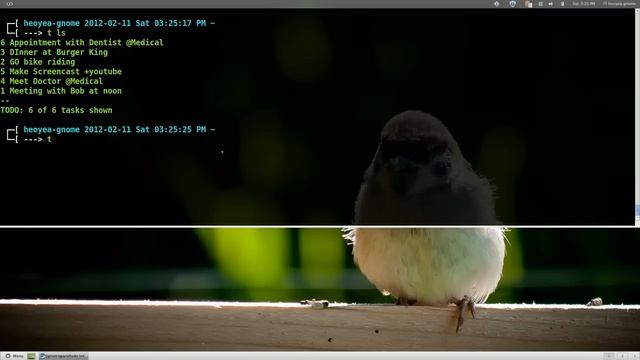Click task line '4 Meet Doctor @Medical'
Screen dimensions: 640x360
point(51,81)
